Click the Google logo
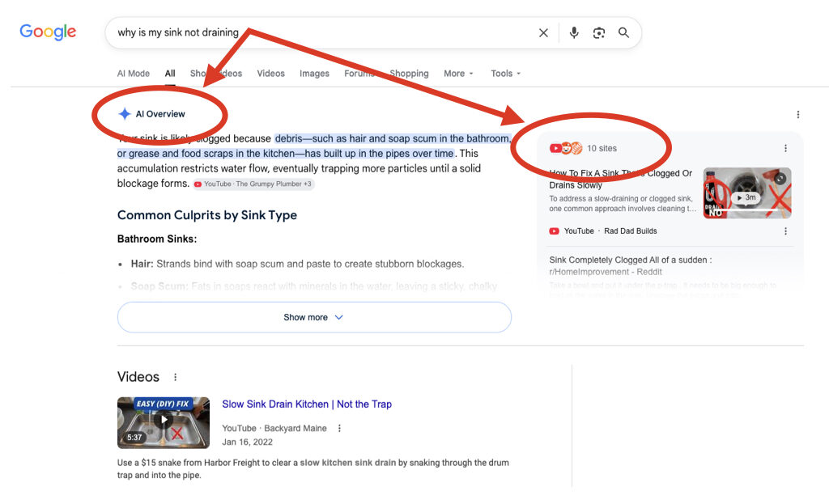The height and width of the screenshot is (504, 829). pyautogui.click(x=48, y=32)
